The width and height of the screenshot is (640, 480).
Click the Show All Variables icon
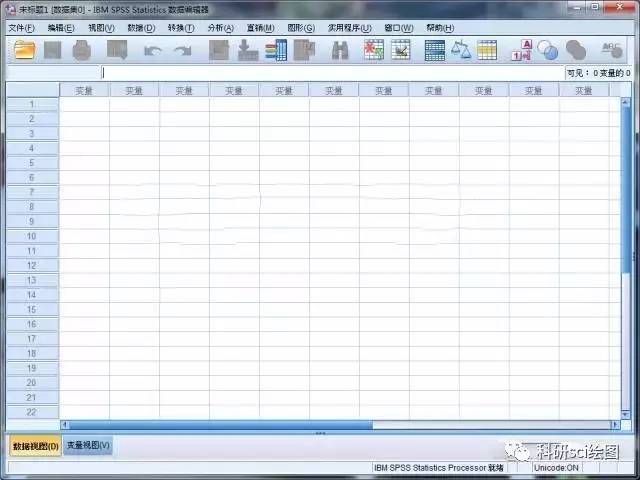576,50
